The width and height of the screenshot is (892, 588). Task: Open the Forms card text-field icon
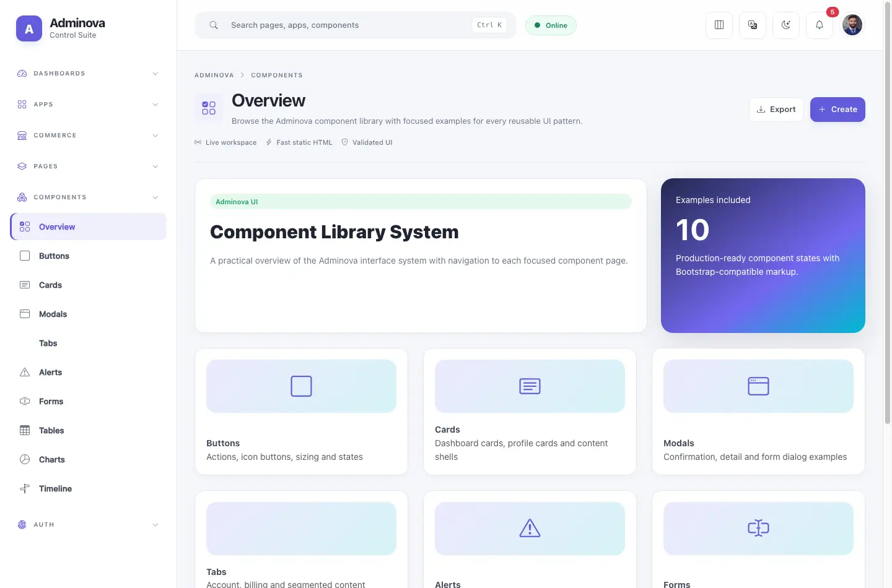pos(758,528)
